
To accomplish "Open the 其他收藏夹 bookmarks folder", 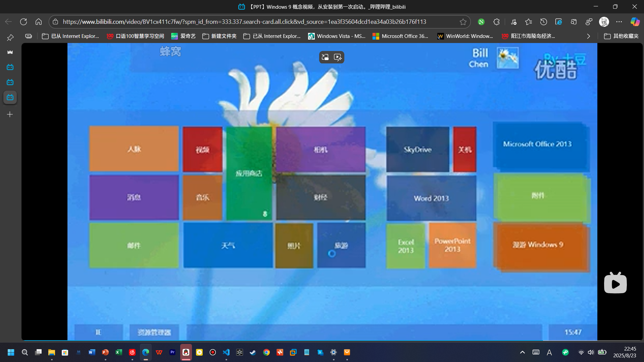I will click(621, 36).
